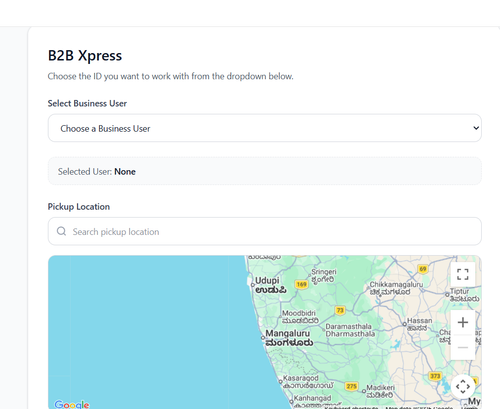Click the Select Business User label
500x409 pixels.
point(87,103)
